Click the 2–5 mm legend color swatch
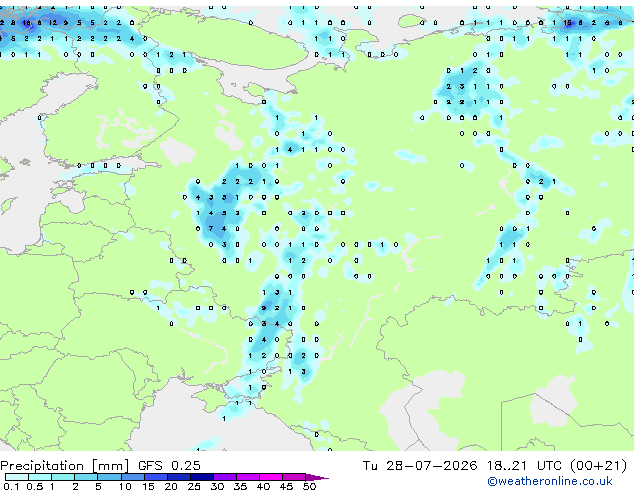This screenshot has width=634, height=490. tap(86, 477)
